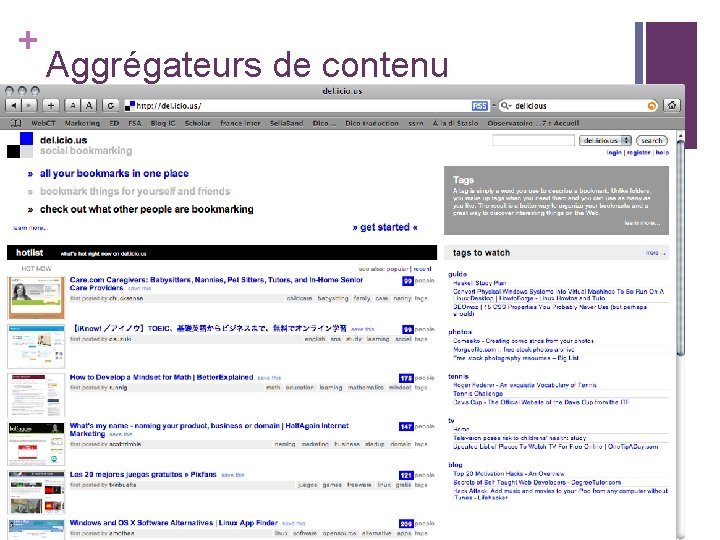
Task: Click the register link
Action: (639, 152)
